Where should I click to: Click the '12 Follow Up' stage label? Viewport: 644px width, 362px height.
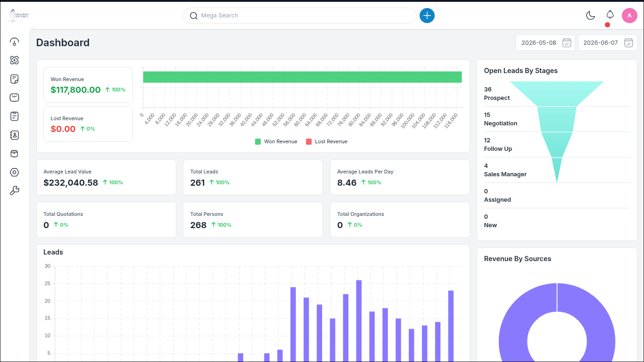498,145
